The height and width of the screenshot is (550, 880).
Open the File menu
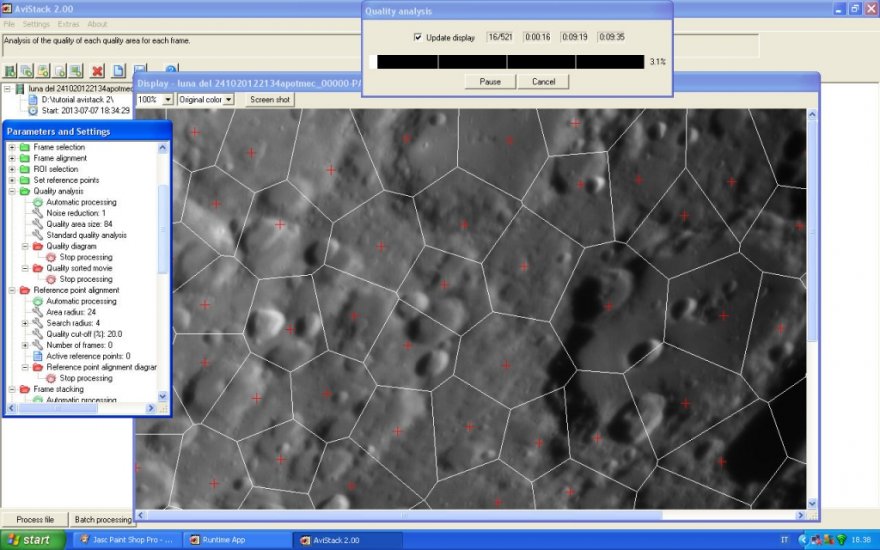click(9, 24)
